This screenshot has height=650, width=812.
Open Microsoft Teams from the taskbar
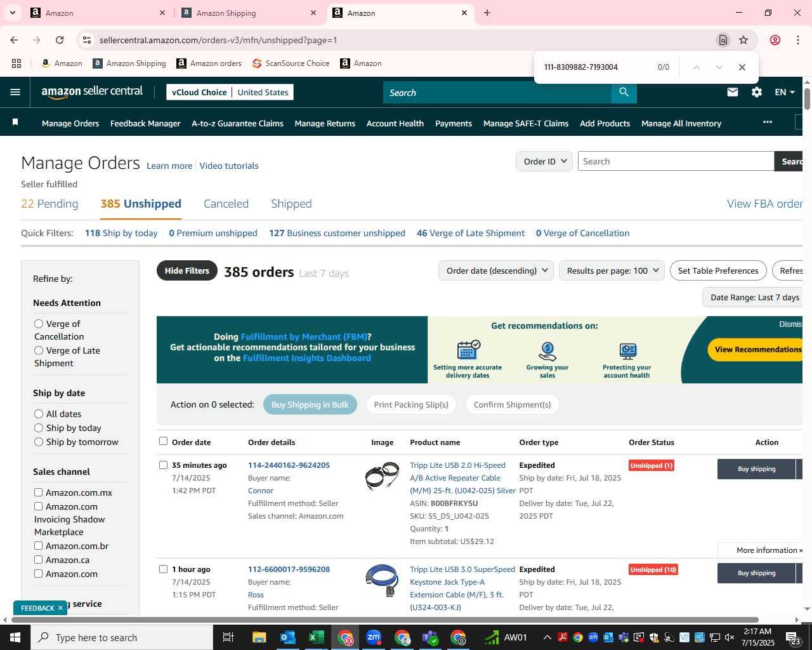click(x=431, y=637)
